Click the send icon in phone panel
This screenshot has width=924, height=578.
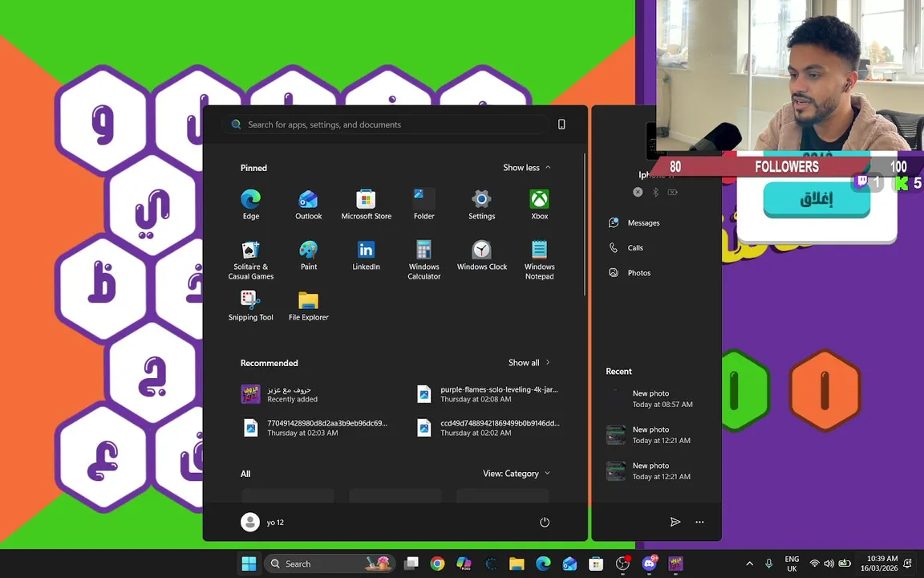(675, 522)
